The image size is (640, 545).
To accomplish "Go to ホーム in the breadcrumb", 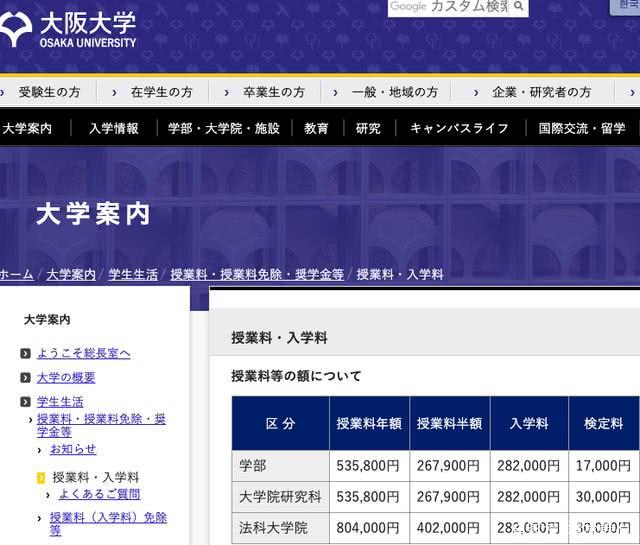I will (16, 274).
